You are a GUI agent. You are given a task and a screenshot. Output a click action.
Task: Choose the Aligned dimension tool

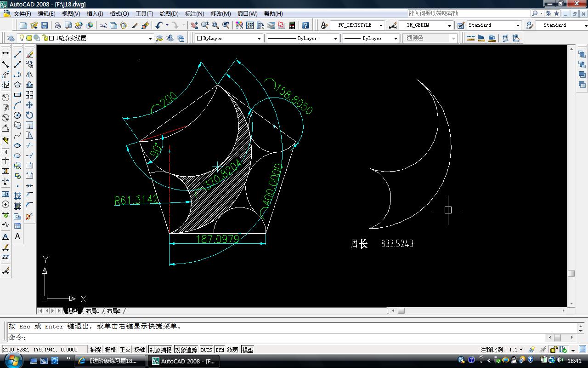point(6,64)
